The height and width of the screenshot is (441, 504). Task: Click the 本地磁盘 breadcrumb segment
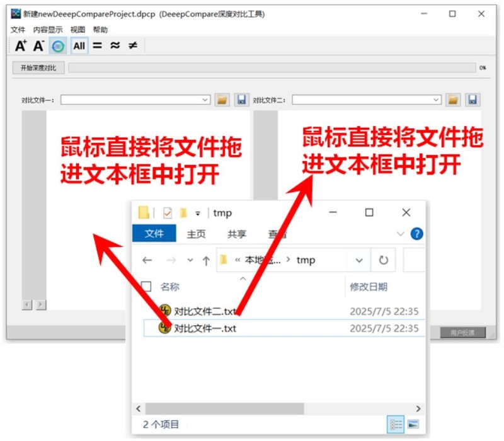(263, 260)
